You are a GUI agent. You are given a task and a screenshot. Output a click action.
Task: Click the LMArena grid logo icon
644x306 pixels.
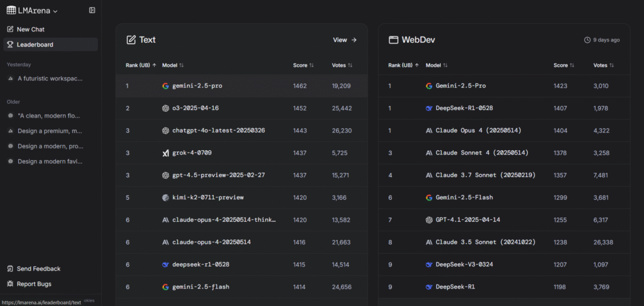11,11
